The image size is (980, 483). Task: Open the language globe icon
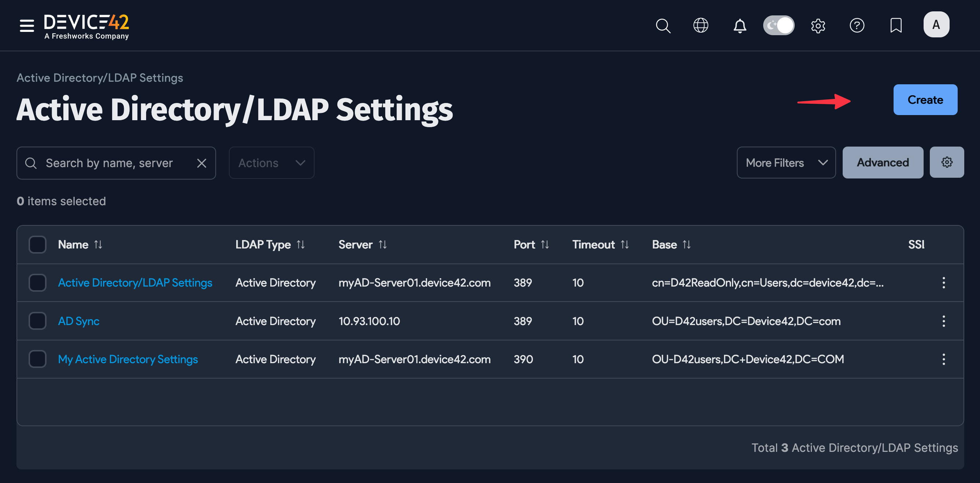(700, 26)
